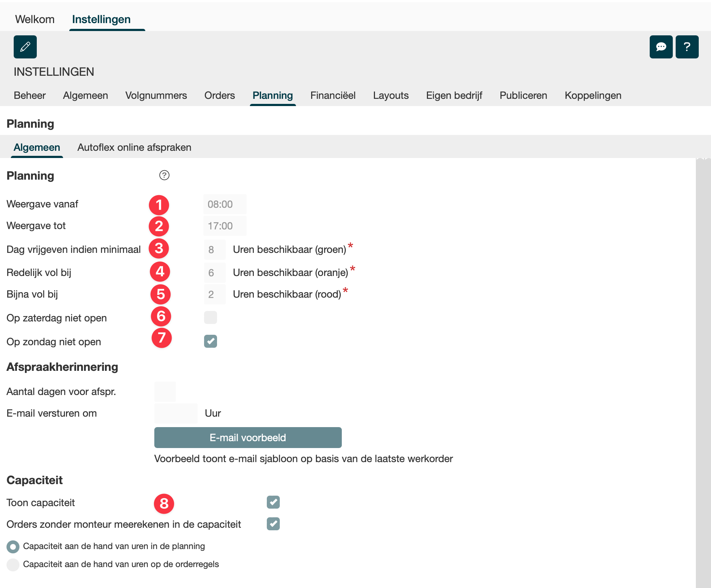Click the Aantal dagen voor afspr. field

(165, 392)
